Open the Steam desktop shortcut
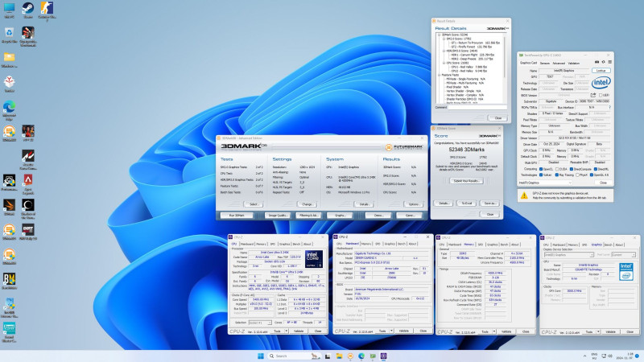This screenshot has height=362, width=644. (x=28, y=10)
